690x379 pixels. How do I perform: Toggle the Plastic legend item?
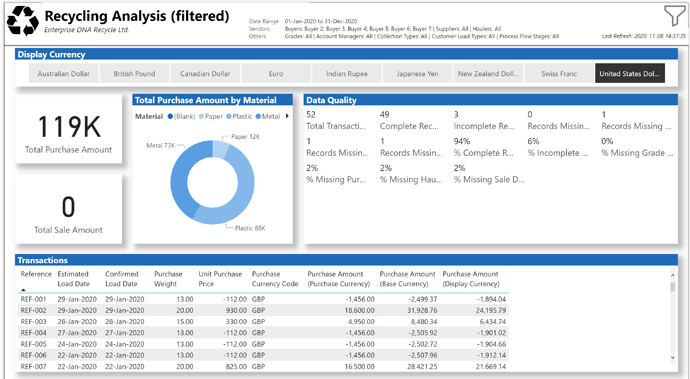coord(239,117)
